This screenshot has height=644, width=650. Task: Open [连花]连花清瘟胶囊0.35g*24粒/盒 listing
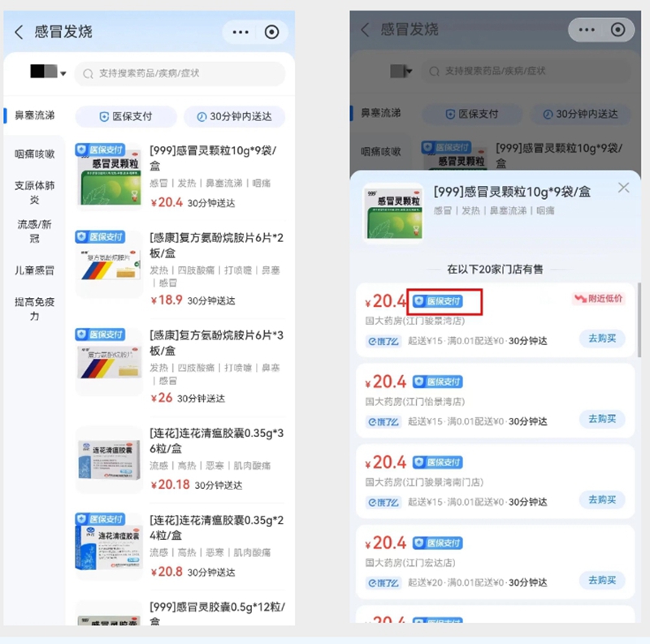pos(216,527)
